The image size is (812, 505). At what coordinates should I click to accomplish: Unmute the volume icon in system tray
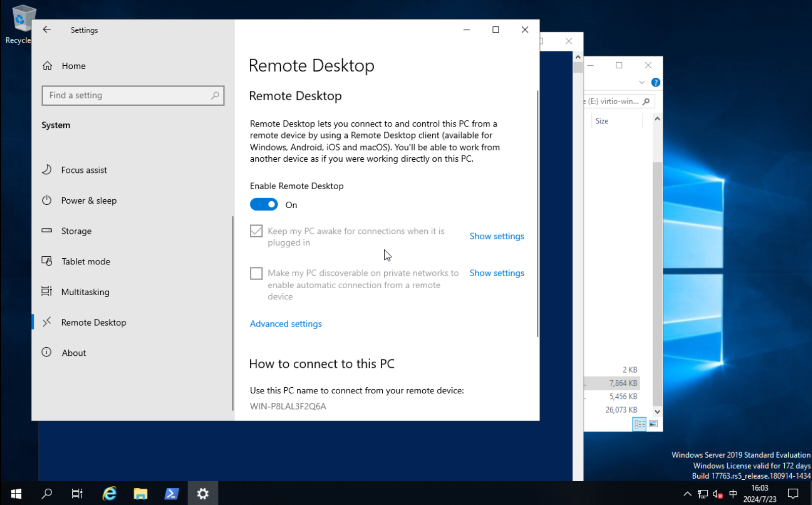(x=718, y=494)
